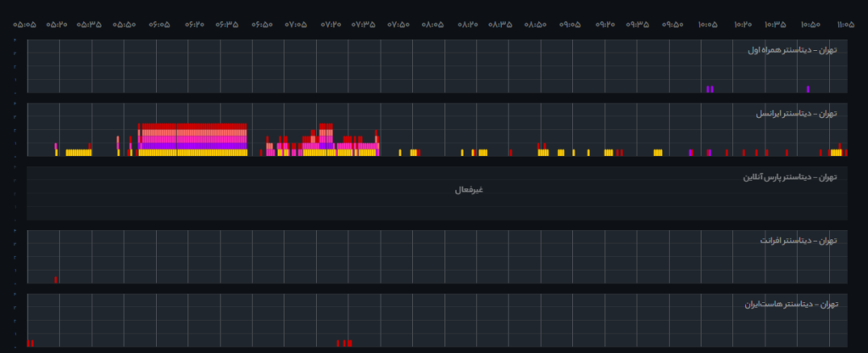The width and height of the screenshot is (868, 353).
Task: Select the large red outage block in ایرانسل chart
Action: pos(192,126)
